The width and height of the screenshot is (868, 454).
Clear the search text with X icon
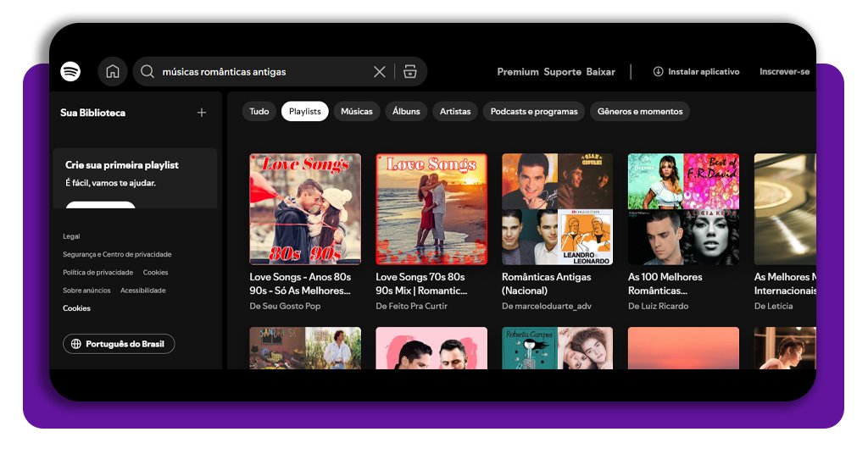point(379,72)
